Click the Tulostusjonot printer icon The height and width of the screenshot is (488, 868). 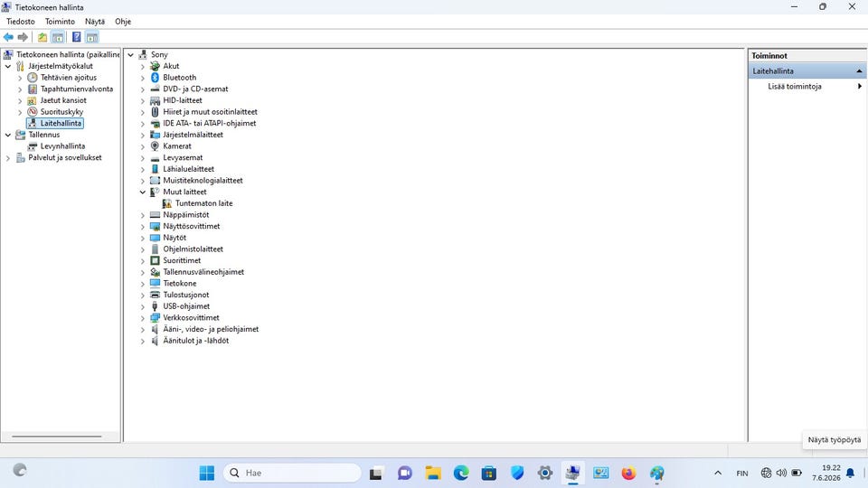(x=155, y=295)
